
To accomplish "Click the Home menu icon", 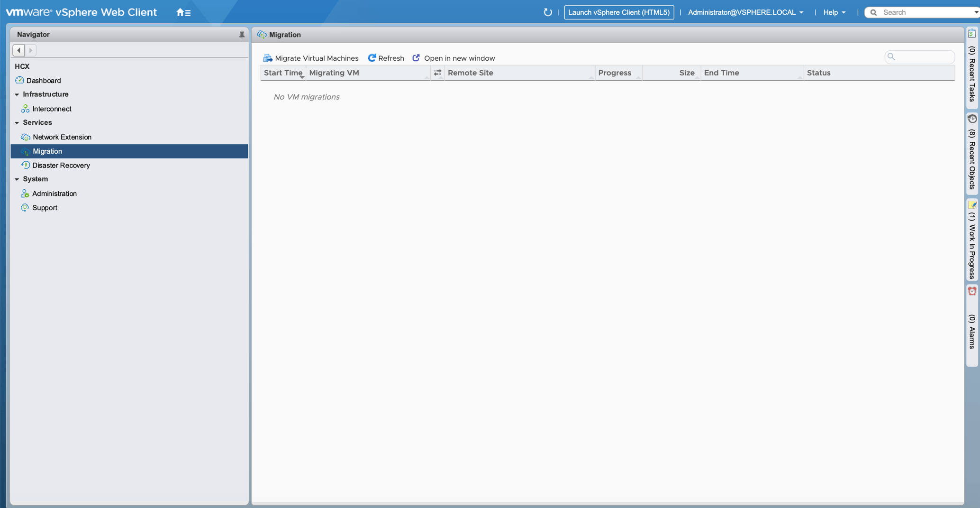I will [183, 13].
